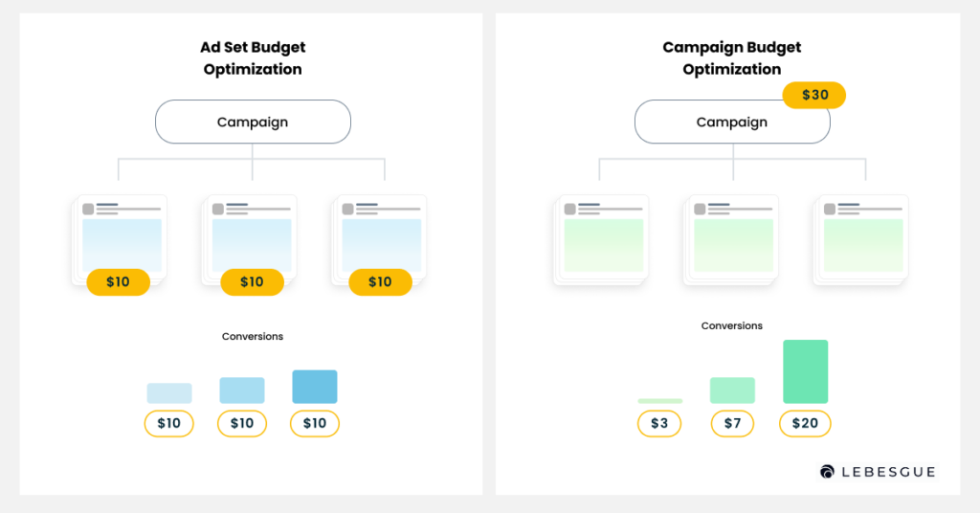Click the Campaign Budget Optimization heading
The height and width of the screenshot is (513, 980).
tap(732, 58)
